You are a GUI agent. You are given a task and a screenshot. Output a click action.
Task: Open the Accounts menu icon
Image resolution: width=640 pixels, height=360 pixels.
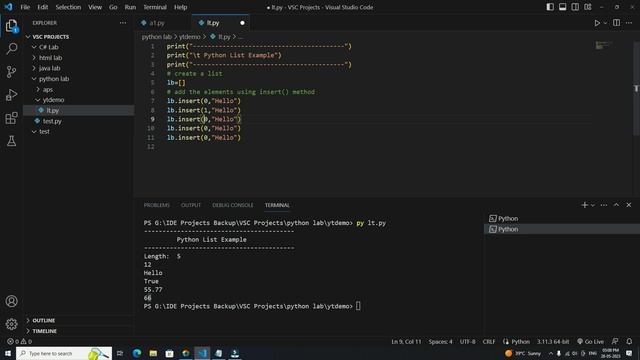pyautogui.click(x=11, y=301)
